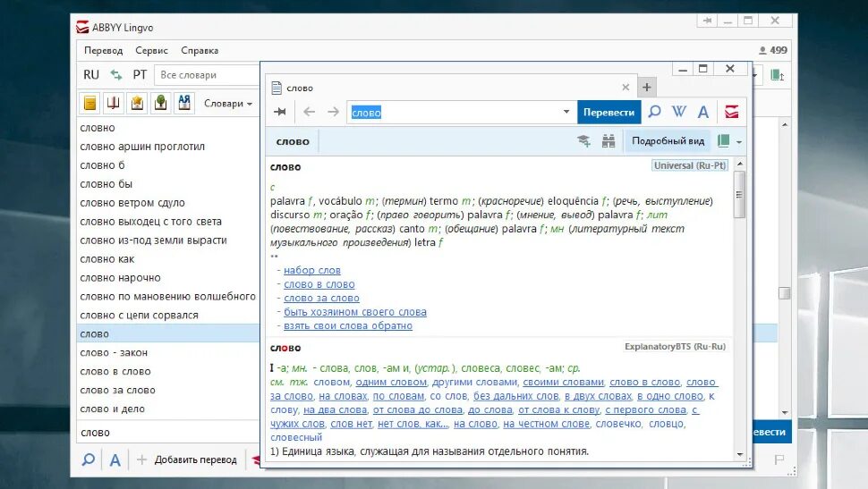Open the Все словари dictionary selector

pos(208,75)
